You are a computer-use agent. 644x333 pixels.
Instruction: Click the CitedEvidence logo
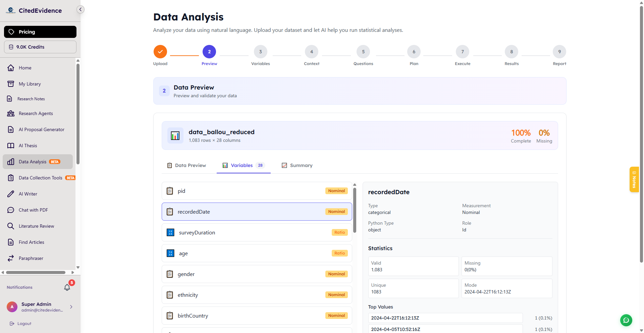pyautogui.click(x=34, y=10)
